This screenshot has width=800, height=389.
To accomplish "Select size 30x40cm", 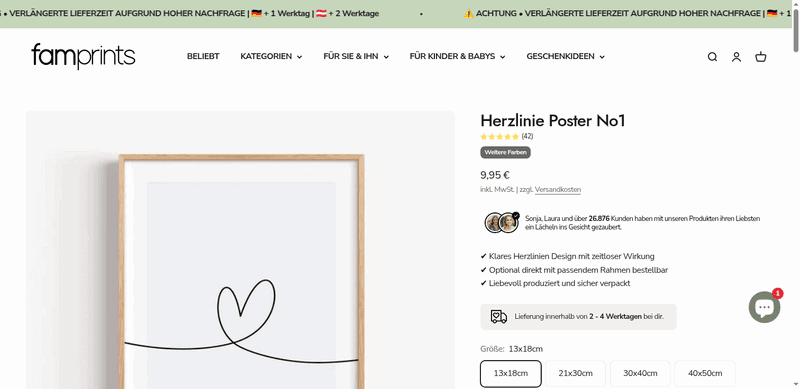I will [640, 373].
